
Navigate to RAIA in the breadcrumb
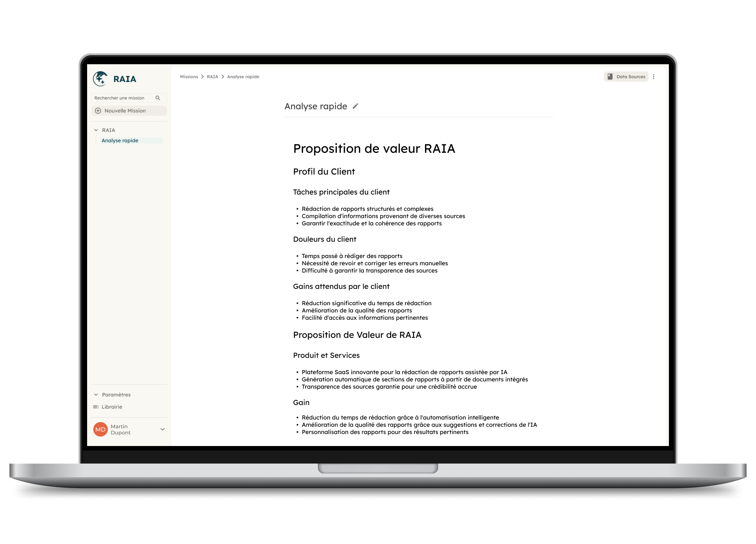click(x=212, y=77)
